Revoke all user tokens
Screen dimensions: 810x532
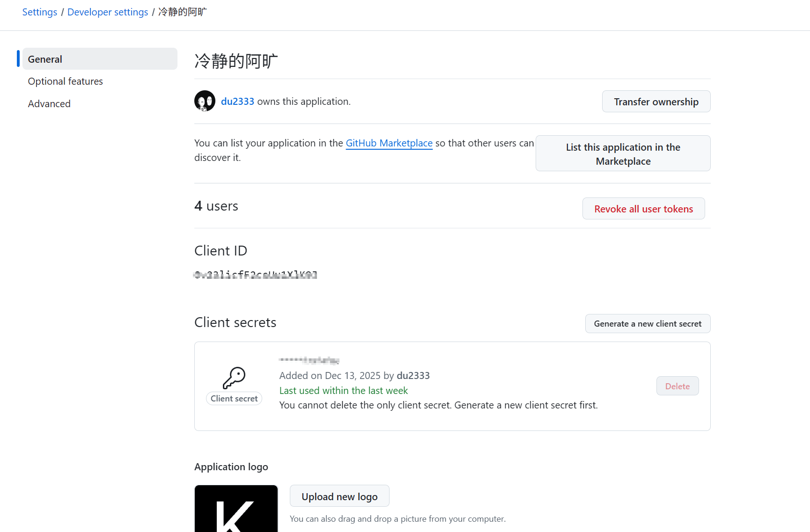click(x=643, y=209)
